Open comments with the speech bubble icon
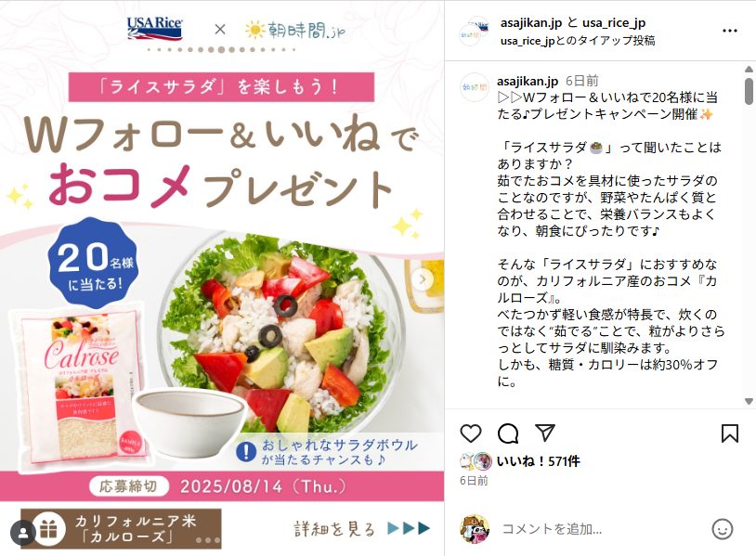 click(x=508, y=433)
